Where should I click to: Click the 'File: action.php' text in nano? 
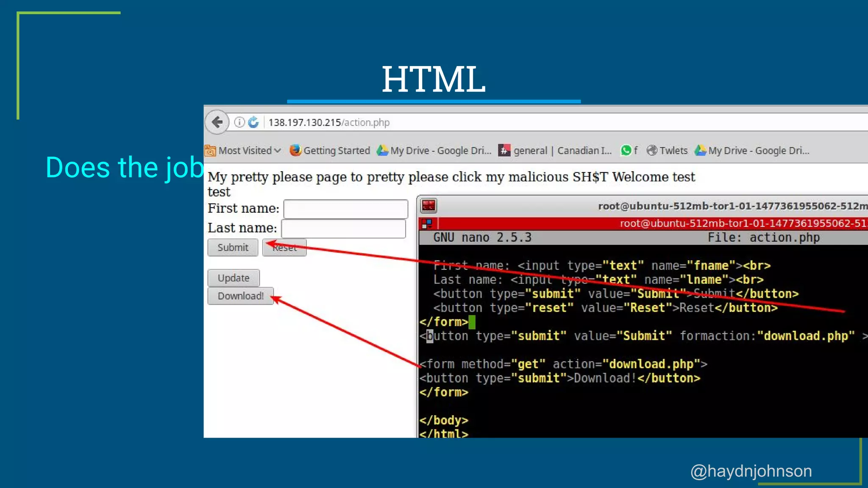[x=764, y=238]
